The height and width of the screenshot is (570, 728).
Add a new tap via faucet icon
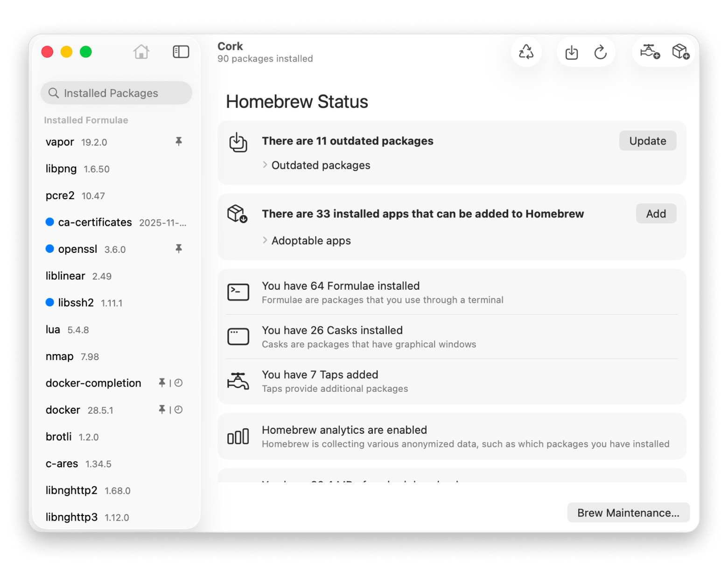(x=650, y=51)
